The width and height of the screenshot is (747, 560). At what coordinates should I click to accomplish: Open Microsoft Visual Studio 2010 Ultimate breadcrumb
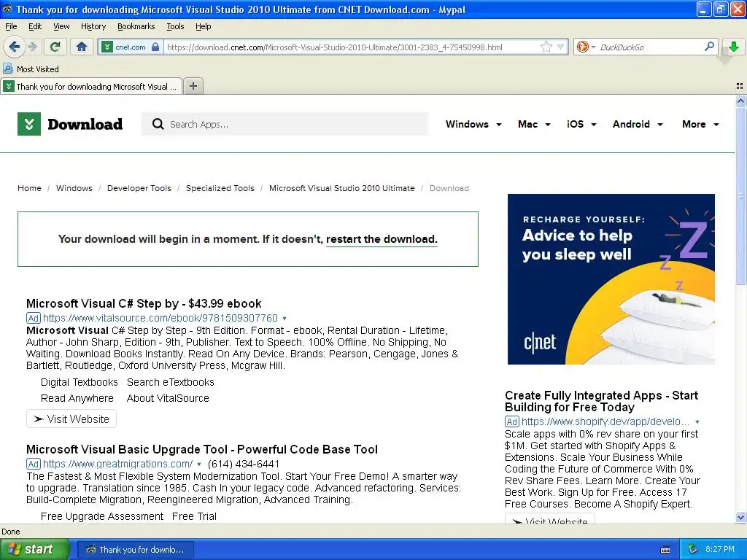pos(341,188)
